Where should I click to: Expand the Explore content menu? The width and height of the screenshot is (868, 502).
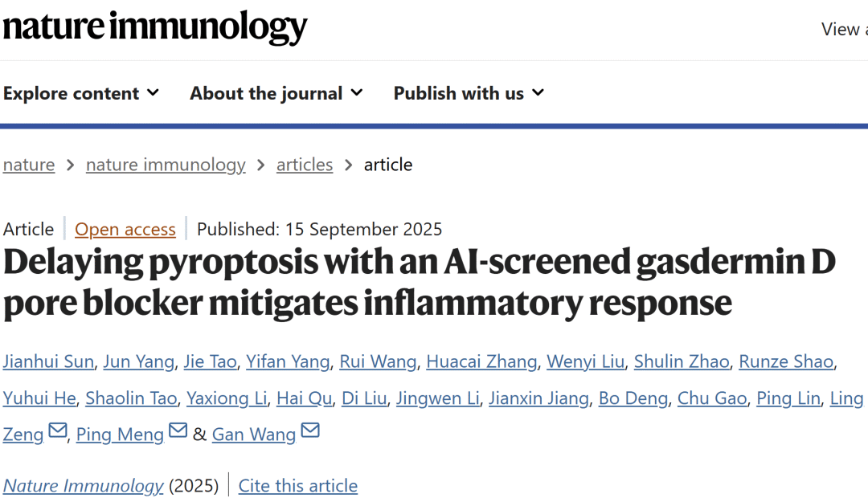coord(81,93)
